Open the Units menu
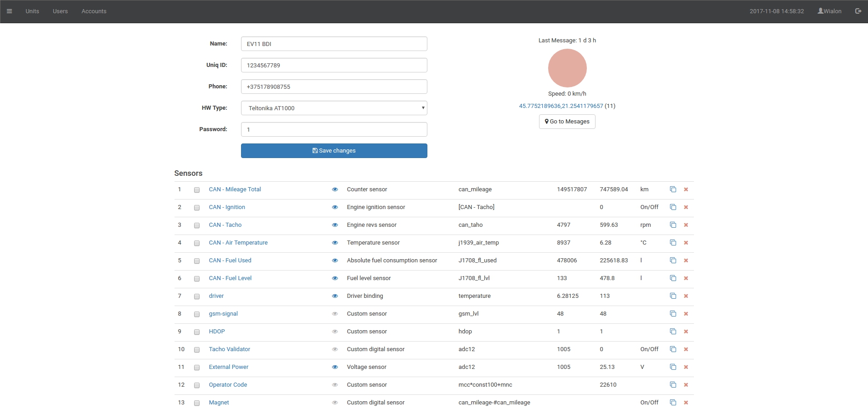This screenshot has width=868, height=409. coord(32,11)
